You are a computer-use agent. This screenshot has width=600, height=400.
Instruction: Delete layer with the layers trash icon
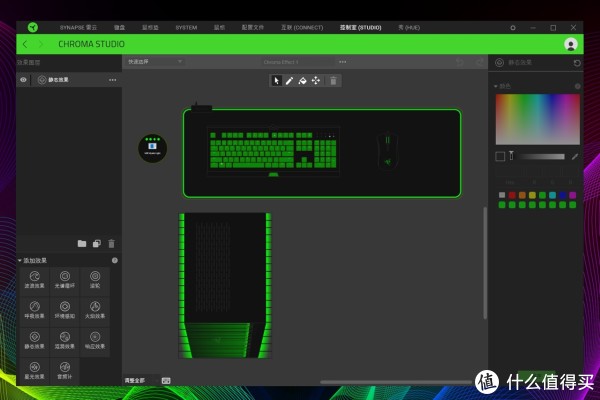(111, 243)
